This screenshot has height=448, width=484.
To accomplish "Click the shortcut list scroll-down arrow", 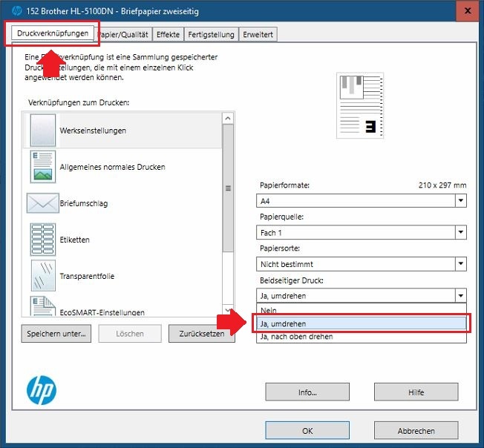I will (228, 310).
